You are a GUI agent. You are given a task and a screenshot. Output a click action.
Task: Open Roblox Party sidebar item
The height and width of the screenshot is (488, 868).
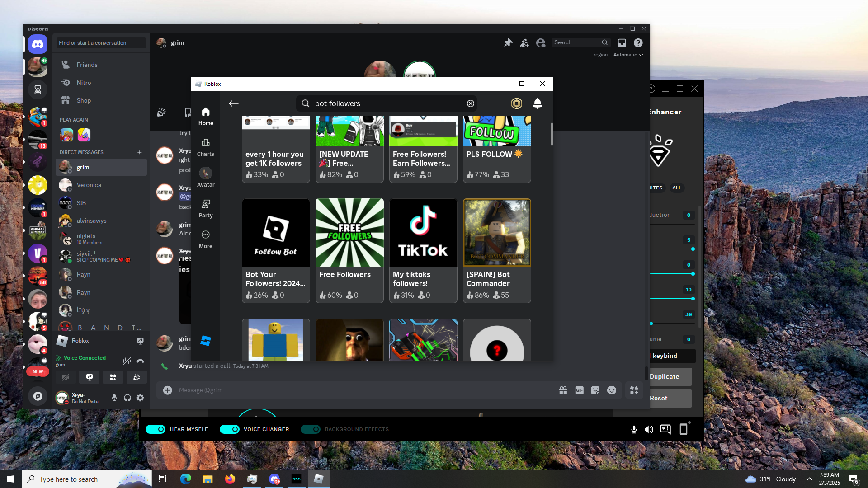205,209
